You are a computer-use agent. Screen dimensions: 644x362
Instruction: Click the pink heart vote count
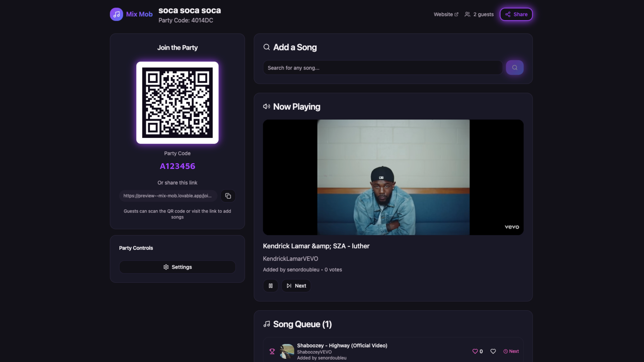point(477,351)
